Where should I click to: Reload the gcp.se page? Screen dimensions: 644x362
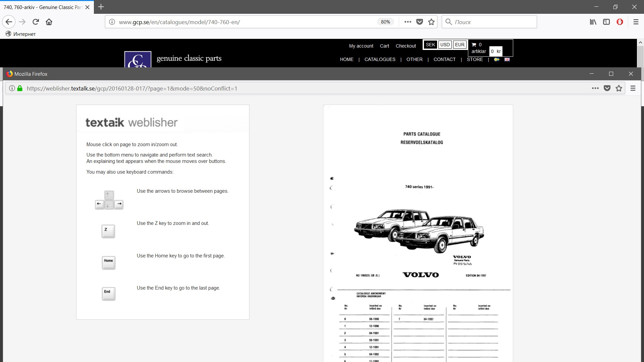[36, 22]
